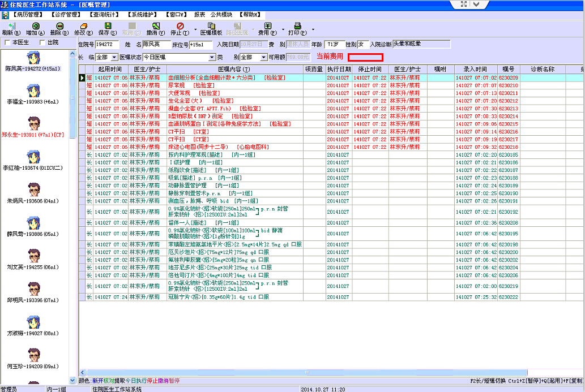
Task: Click the 住院号 input field
Action: 107,44
